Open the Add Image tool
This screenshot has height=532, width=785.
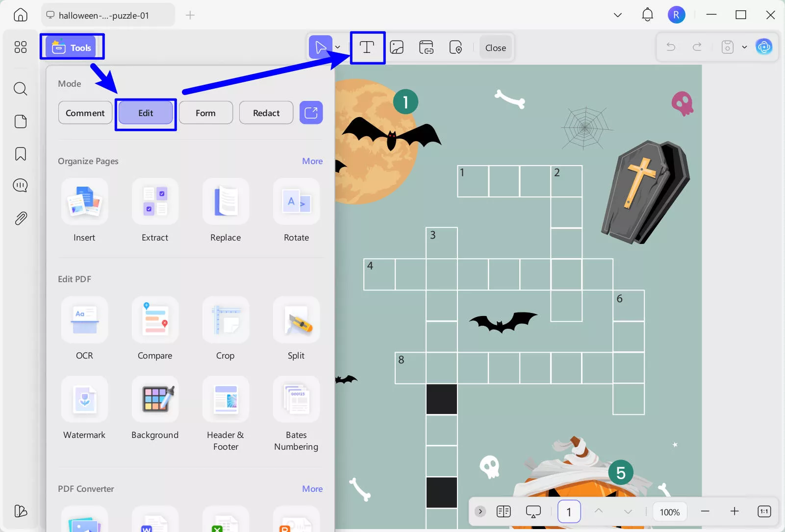tap(396, 48)
